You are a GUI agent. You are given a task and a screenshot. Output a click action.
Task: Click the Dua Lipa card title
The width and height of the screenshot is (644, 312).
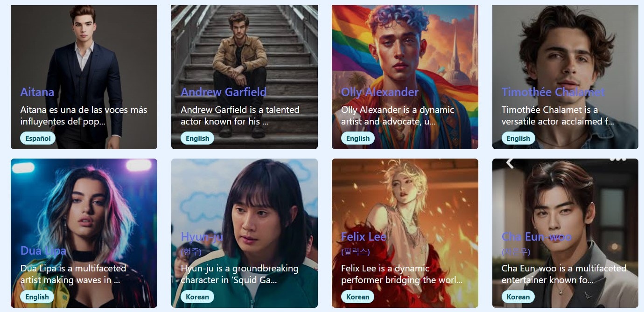43,251
